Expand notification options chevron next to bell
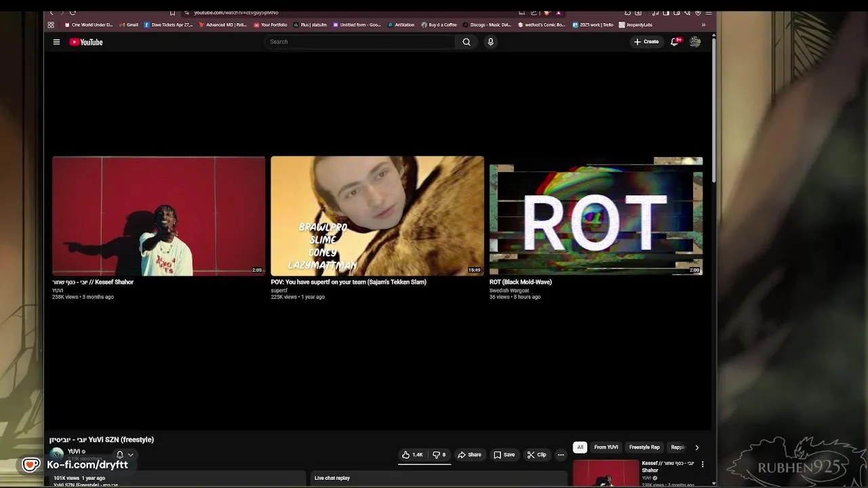868x488 pixels. (x=130, y=455)
